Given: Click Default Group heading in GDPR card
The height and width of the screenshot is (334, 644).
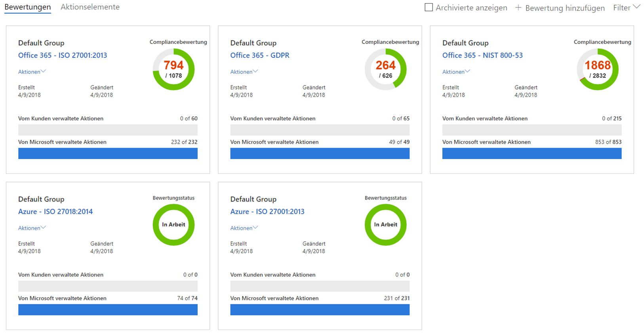Looking at the screenshot, I should click(253, 43).
